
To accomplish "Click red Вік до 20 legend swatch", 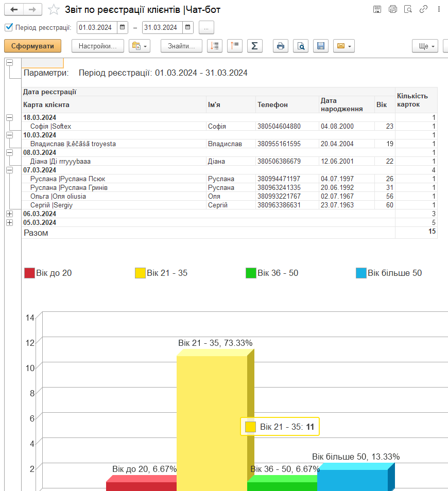I will click(x=29, y=273).
